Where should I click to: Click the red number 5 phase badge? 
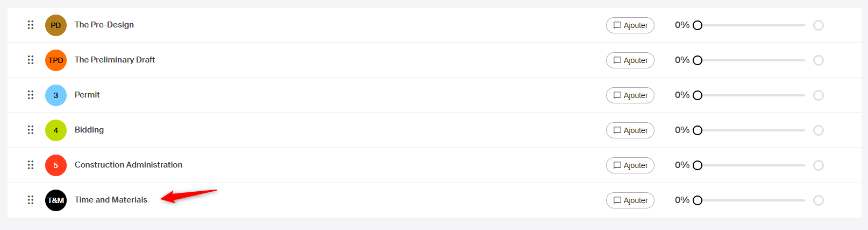[56, 165]
